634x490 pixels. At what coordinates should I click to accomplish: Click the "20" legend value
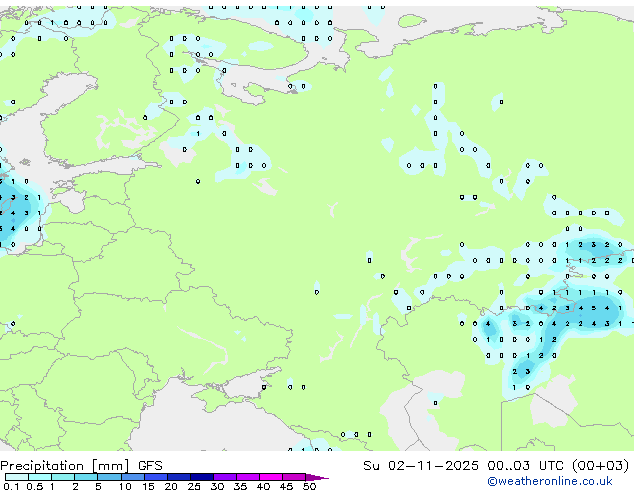(171, 486)
